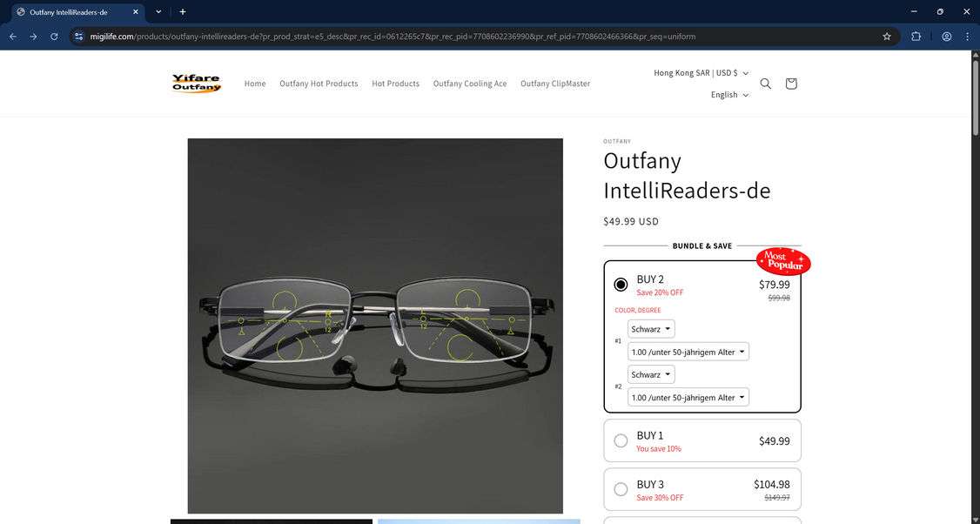Image resolution: width=980 pixels, height=524 pixels.
Task: Open the browser profile icon
Action: point(946,37)
